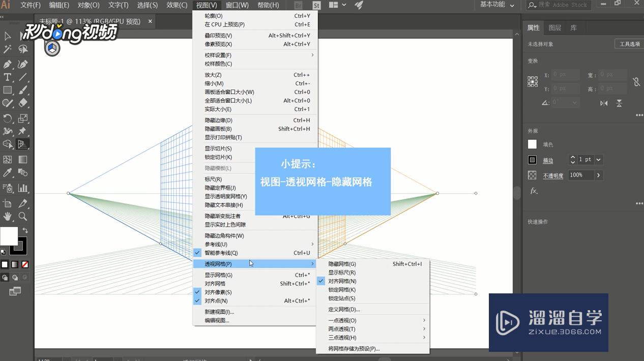Click the swap fill and stroke arrow

(25, 230)
